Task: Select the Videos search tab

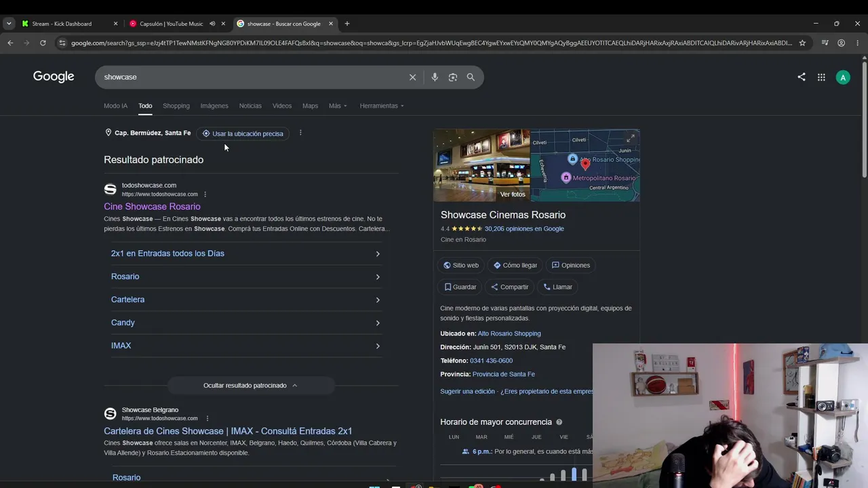Action: click(x=282, y=106)
